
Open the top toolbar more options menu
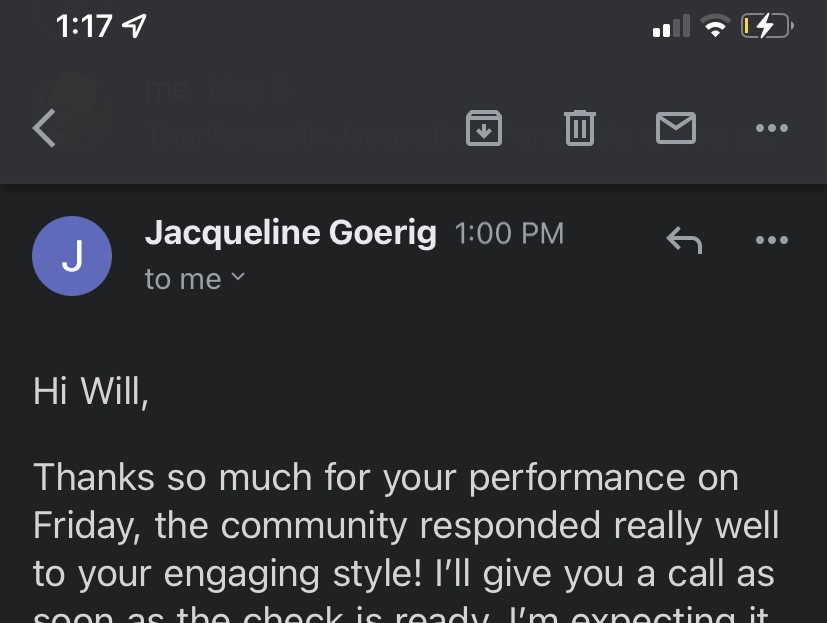click(771, 128)
